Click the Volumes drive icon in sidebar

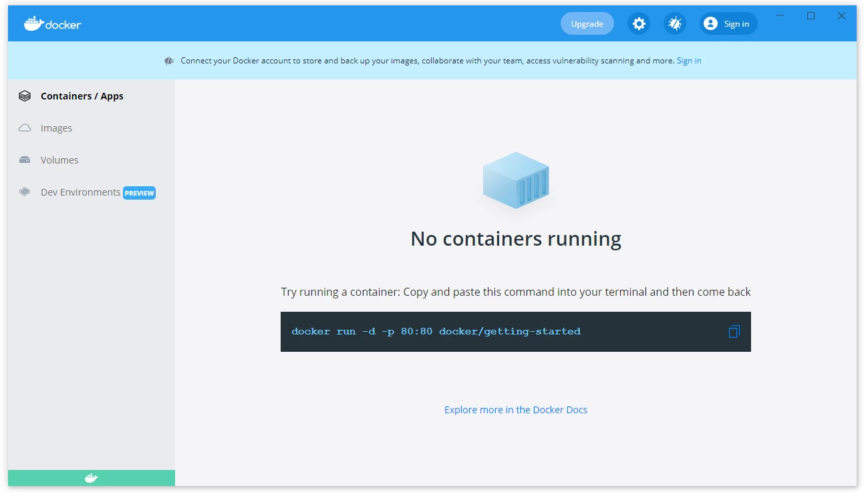pos(25,160)
